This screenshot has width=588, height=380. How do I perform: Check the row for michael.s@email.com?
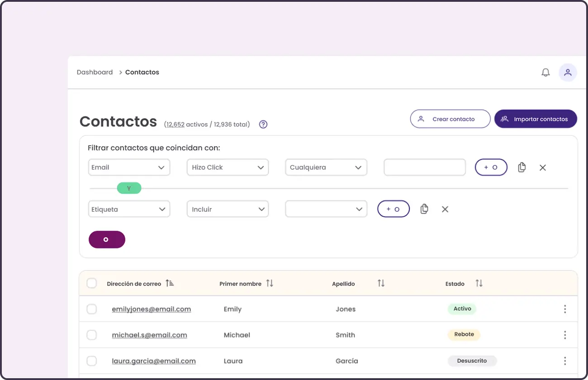92,335
